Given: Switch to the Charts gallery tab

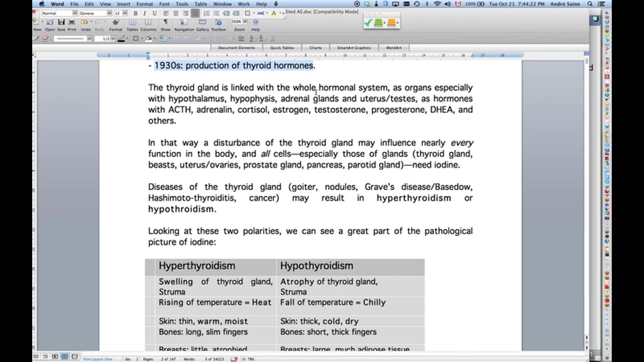Looking at the screenshot, I should [x=315, y=48].
